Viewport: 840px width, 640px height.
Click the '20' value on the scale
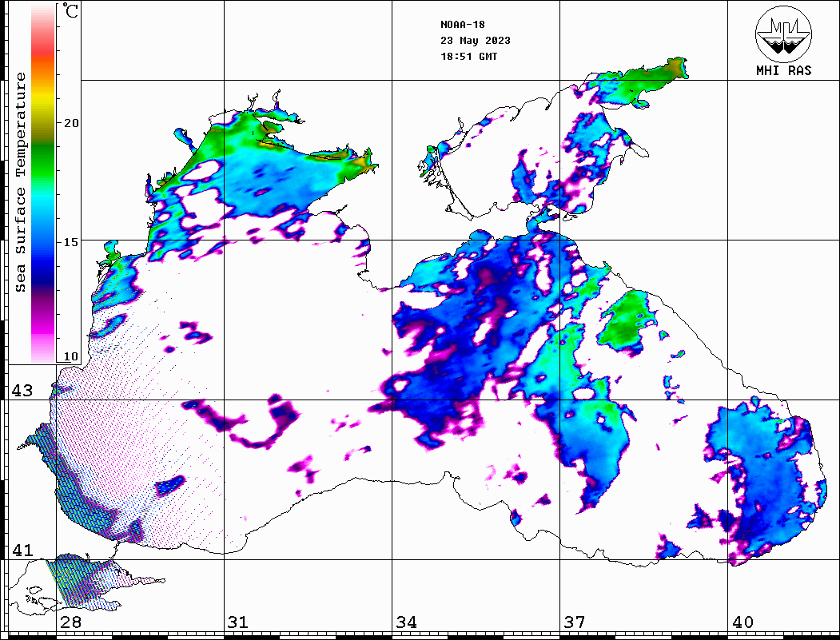71,123
